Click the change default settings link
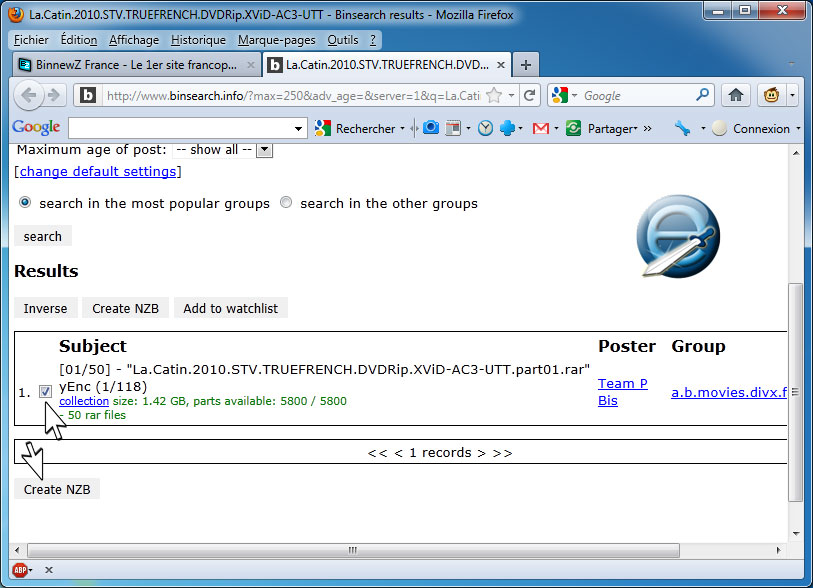The height and width of the screenshot is (588, 813). point(98,171)
